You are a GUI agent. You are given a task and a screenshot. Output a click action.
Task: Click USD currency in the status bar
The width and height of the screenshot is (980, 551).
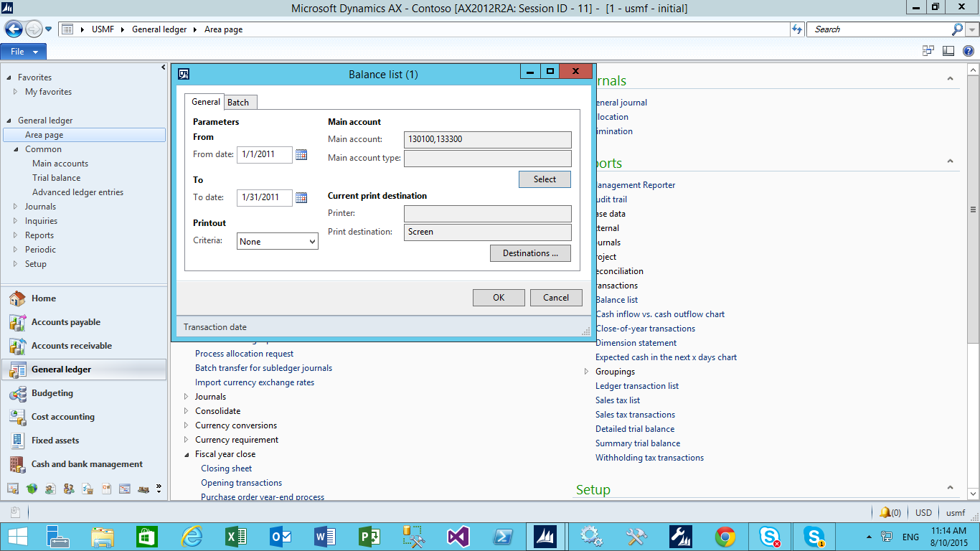click(923, 513)
